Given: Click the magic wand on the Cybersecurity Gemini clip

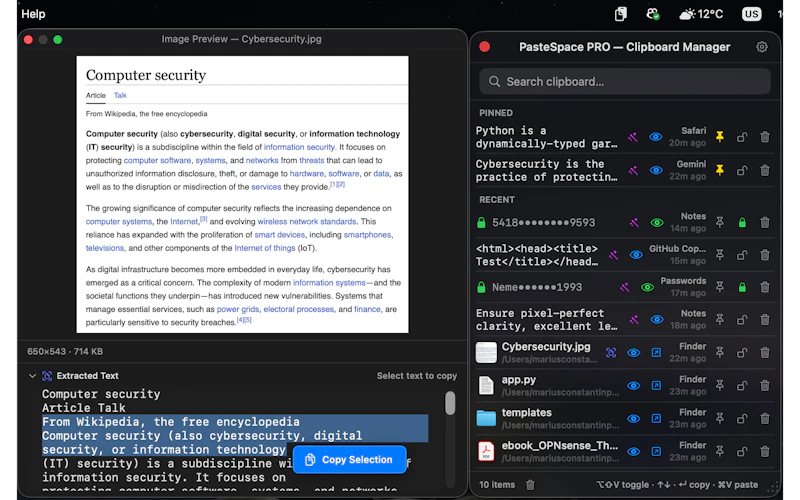Looking at the screenshot, I should [x=633, y=170].
